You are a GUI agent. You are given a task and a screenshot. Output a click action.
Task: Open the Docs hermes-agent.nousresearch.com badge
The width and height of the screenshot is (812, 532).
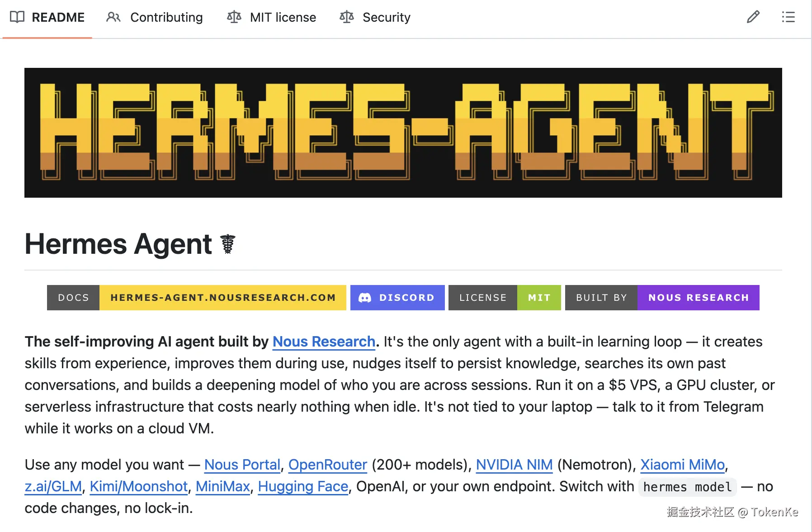tap(197, 298)
